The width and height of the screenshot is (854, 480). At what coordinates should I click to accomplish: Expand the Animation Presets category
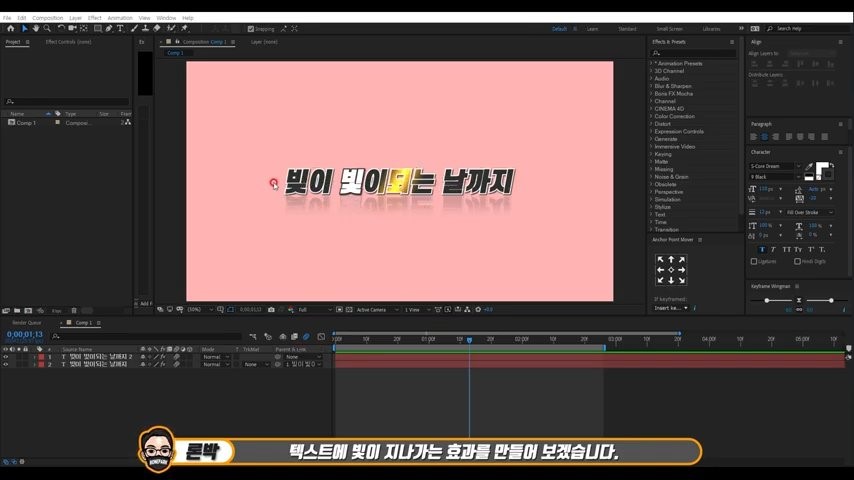[651, 63]
